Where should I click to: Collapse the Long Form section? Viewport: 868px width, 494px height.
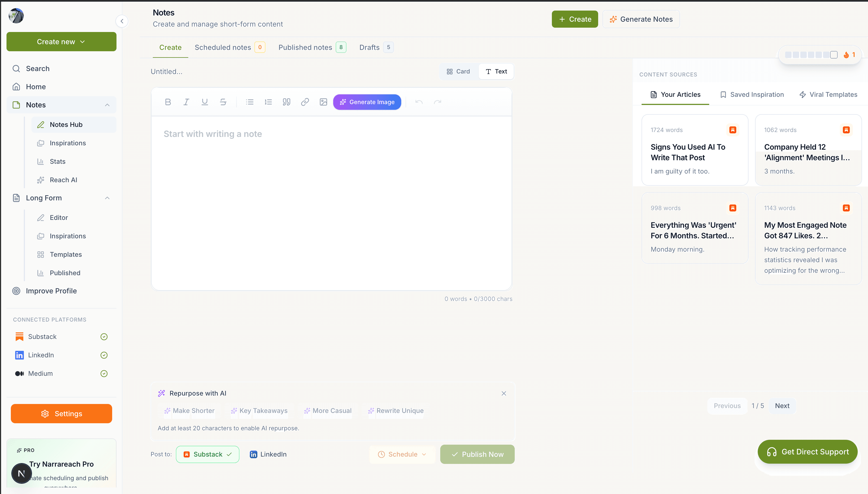(x=107, y=198)
